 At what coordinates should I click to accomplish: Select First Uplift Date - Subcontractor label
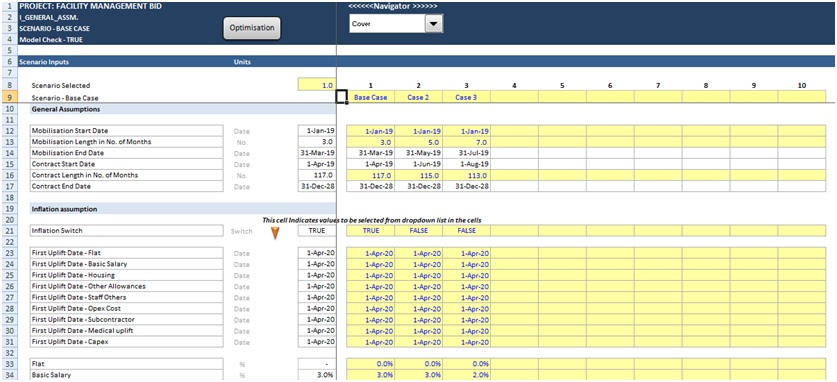[x=127, y=320]
